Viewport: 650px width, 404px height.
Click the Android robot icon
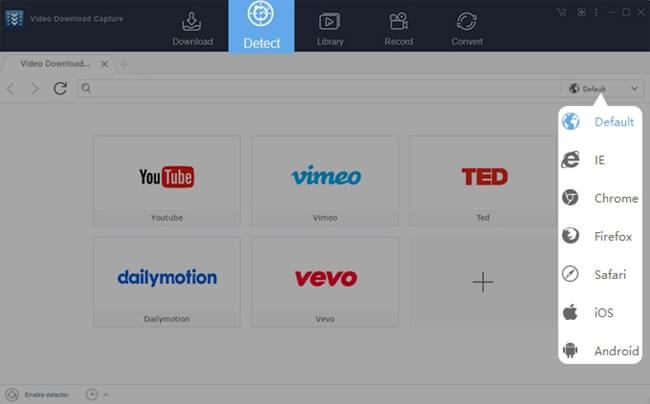point(570,350)
